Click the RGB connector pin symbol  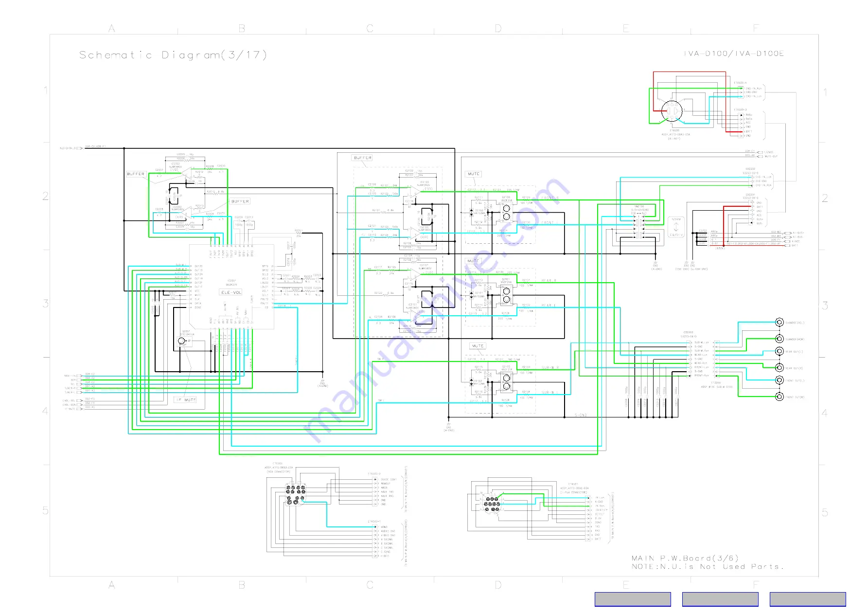tap(295, 493)
